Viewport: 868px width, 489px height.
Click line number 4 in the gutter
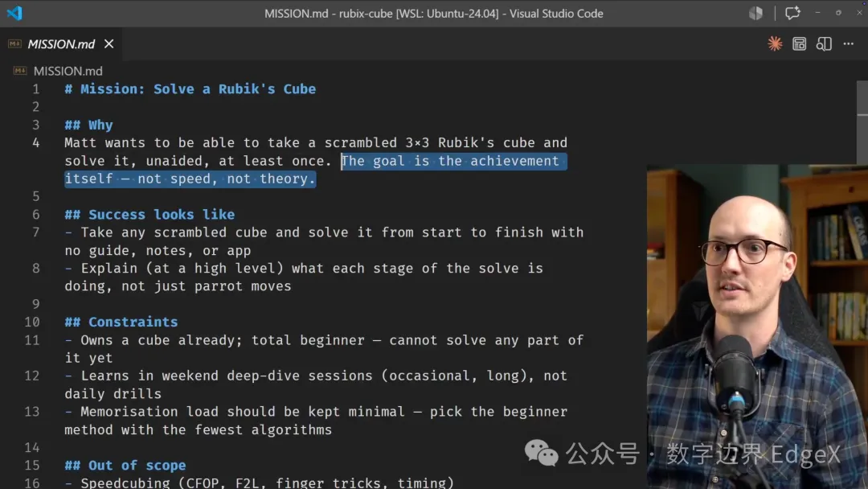tap(35, 143)
